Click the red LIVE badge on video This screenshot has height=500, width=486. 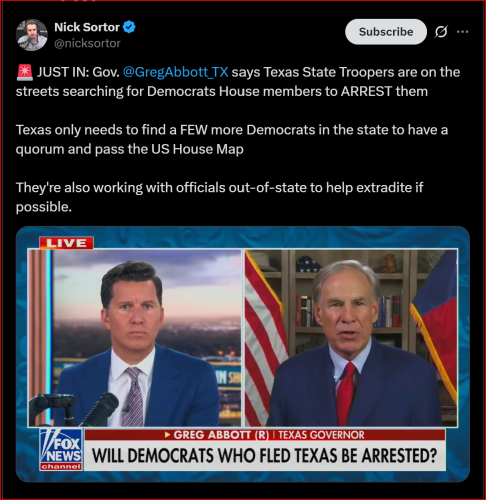[66, 243]
